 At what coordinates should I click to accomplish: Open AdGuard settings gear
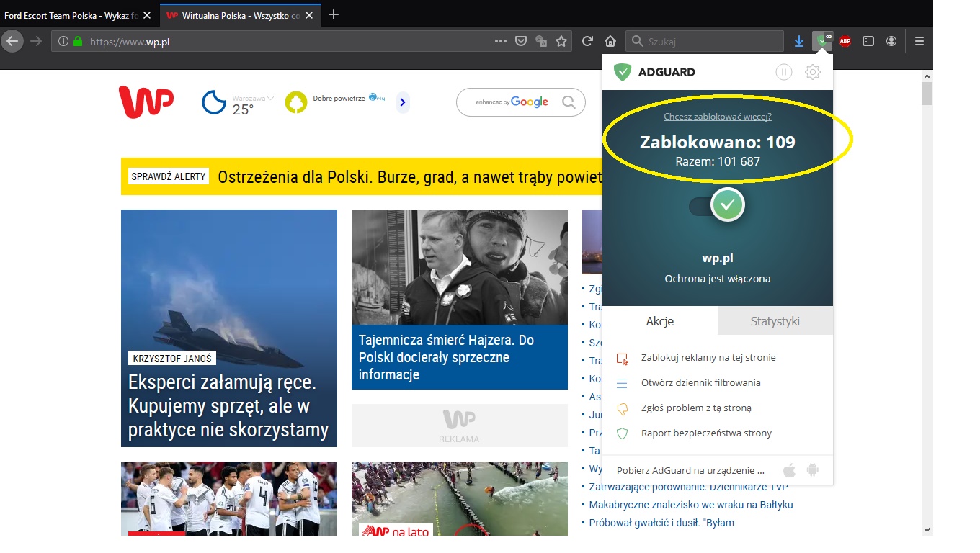813,72
